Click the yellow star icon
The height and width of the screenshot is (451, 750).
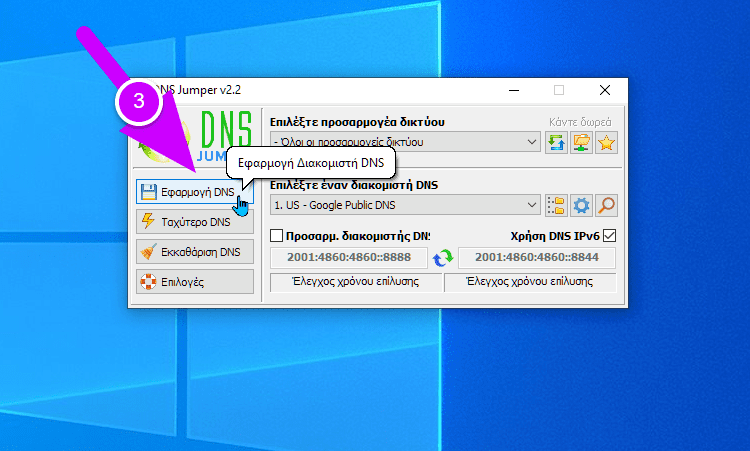point(606,143)
